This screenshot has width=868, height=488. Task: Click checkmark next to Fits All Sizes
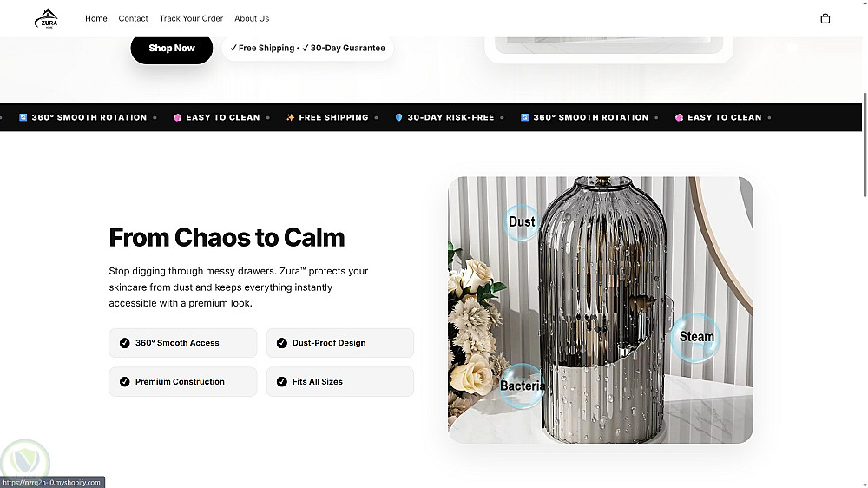click(282, 382)
